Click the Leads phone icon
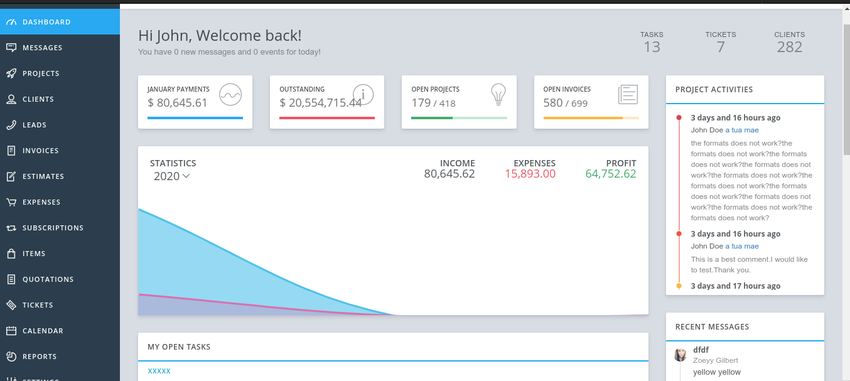The width and height of the screenshot is (850, 381). click(11, 125)
